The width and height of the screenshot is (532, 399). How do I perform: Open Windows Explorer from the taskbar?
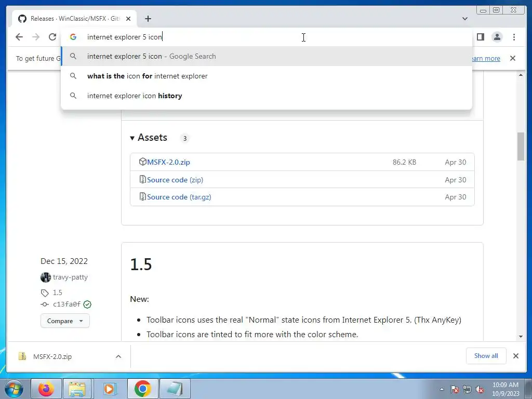tap(77, 389)
